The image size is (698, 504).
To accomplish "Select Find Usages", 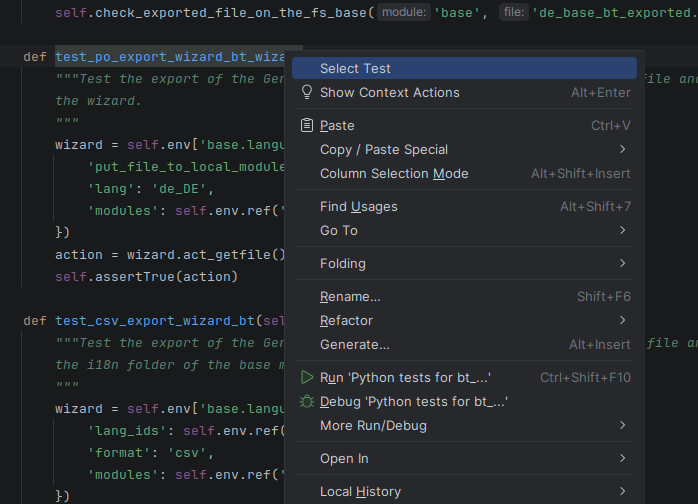I will (464, 207).
